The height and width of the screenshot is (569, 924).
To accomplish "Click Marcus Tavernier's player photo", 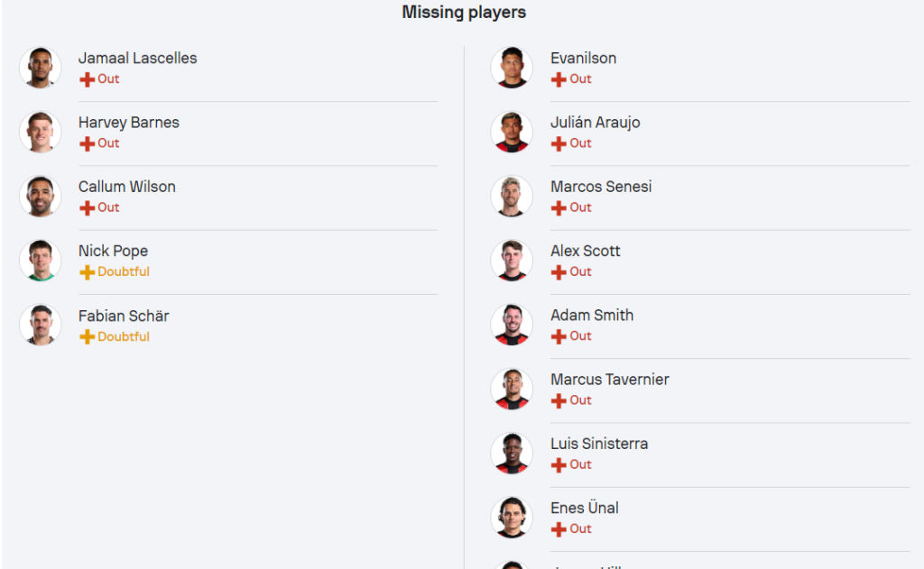I will pos(512,389).
